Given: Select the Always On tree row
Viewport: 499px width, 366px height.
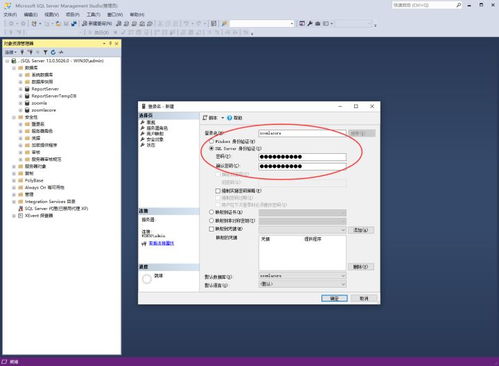Looking at the screenshot, I should [x=44, y=188].
